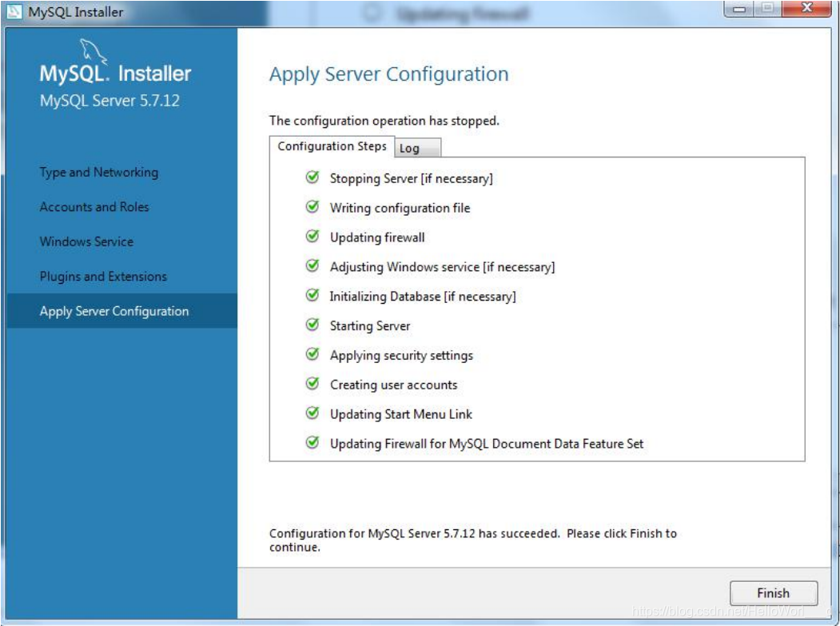The width and height of the screenshot is (840, 626).
Task: Click the 'Stopping Server [if necessary]' step text
Action: click(x=411, y=178)
